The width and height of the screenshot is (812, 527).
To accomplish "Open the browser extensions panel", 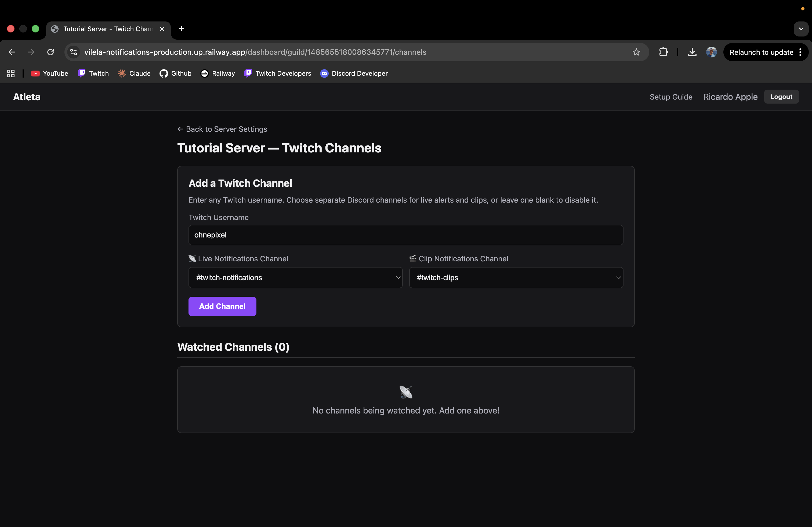I will (663, 52).
